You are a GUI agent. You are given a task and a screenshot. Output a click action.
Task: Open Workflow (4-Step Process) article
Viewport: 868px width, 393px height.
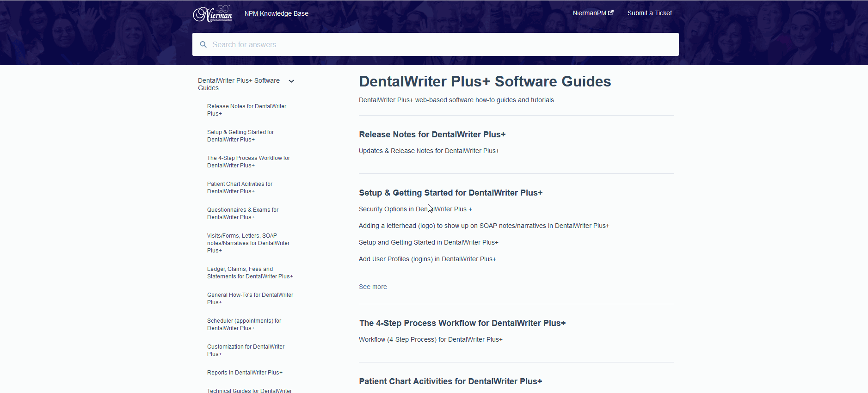coord(431,339)
